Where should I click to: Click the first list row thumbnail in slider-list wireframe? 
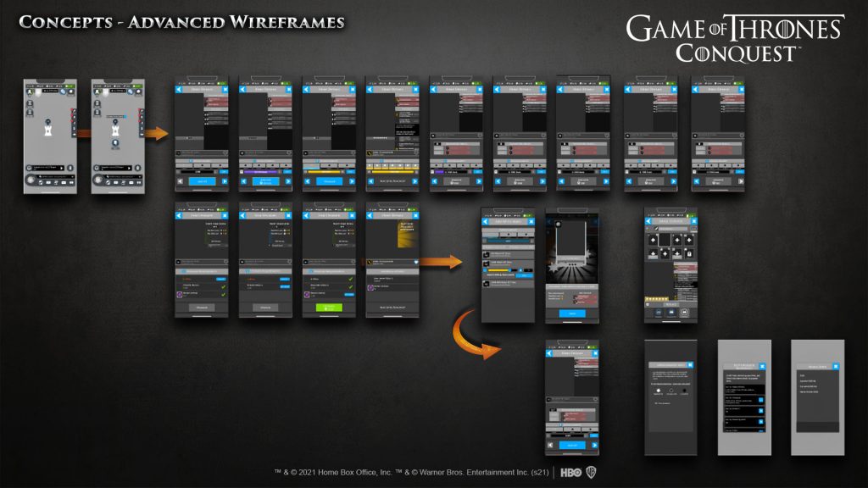pyautogui.click(x=486, y=254)
